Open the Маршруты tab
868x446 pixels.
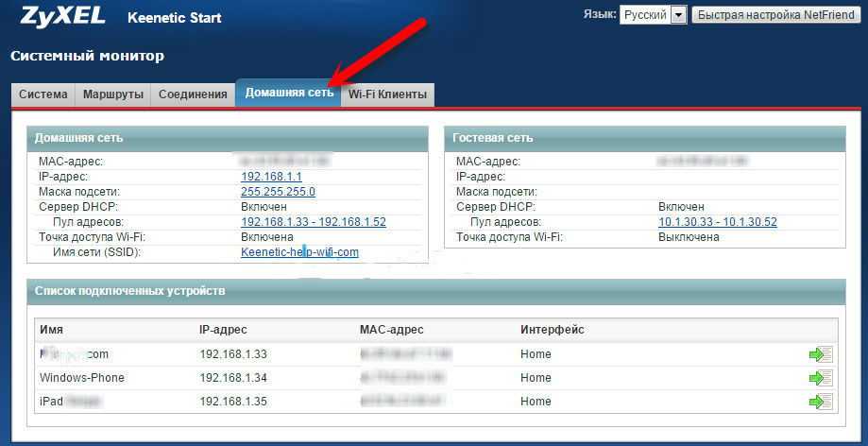click(112, 94)
